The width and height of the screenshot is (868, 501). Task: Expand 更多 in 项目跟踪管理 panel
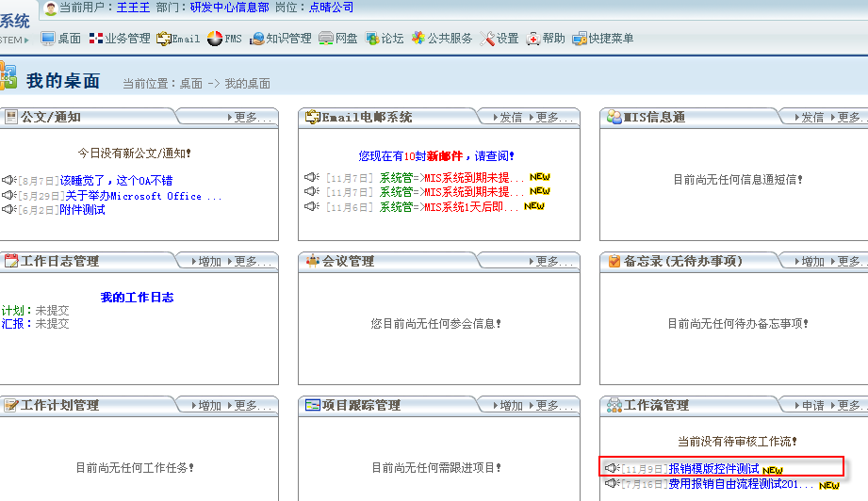(554, 406)
